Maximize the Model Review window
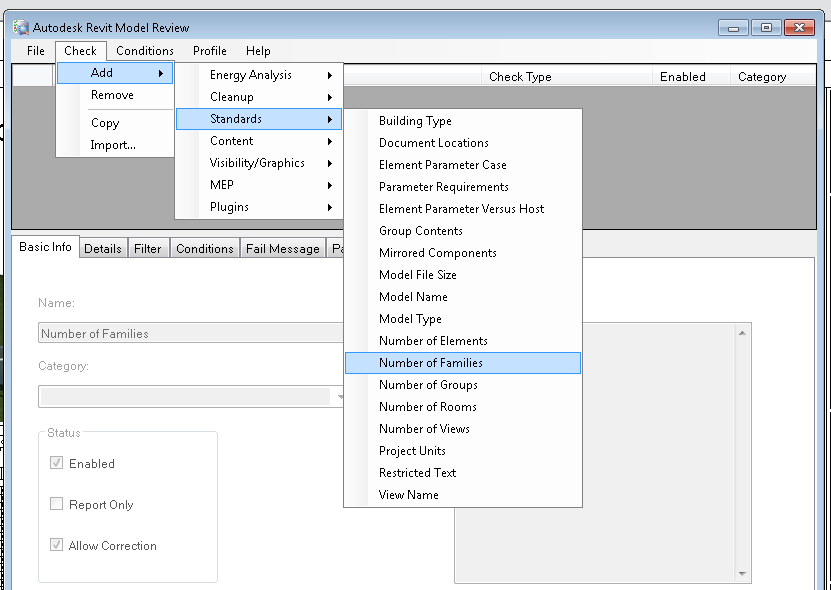The width and height of the screenshot is (831, 590). tap(766, 28)
